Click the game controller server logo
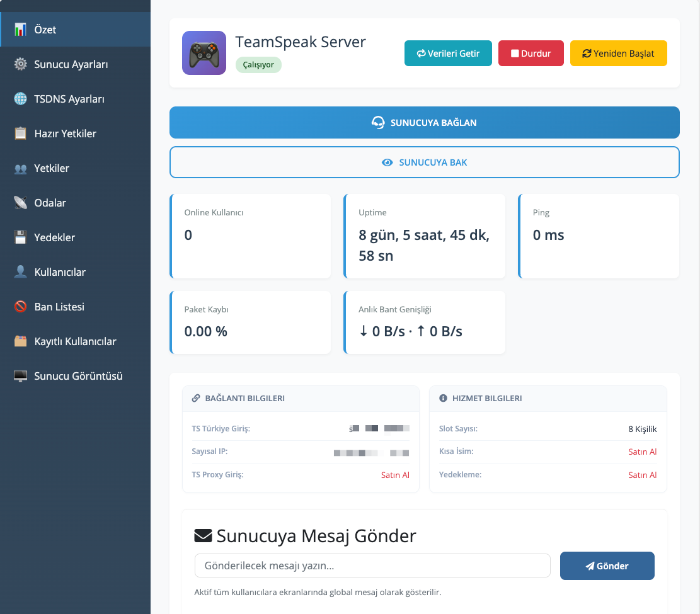Image resolution: width=700 pixels, height=614 pixels. (x=204, y=53)
